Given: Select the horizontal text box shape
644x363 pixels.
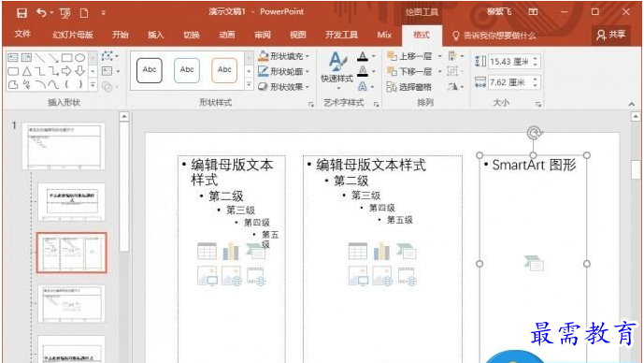Looking at the screenshot, I should pyautogui.click(x=13, y=58).
